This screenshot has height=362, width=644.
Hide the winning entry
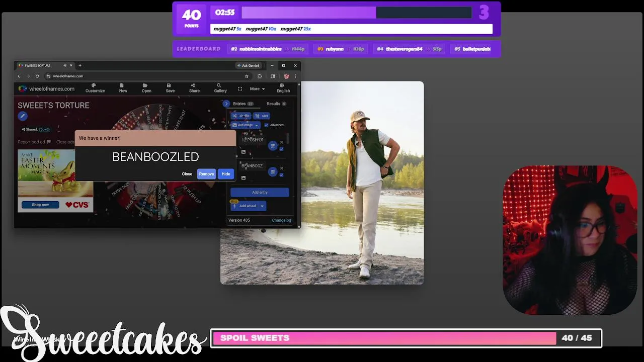click(x=226, y=174)
